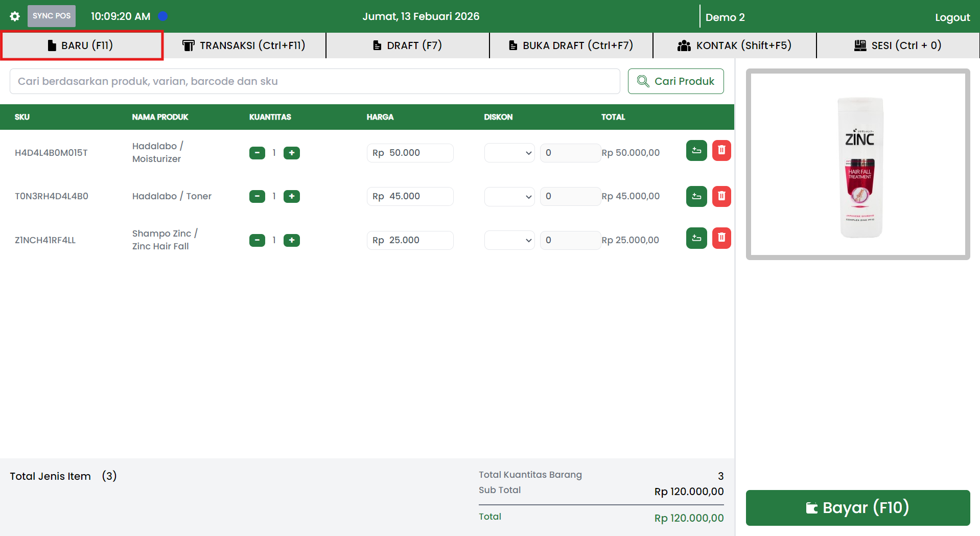Click the green action icon for Hadalabo Toner
The height and width of the screenshot is (536, 980).
click(x=696, y=196)
